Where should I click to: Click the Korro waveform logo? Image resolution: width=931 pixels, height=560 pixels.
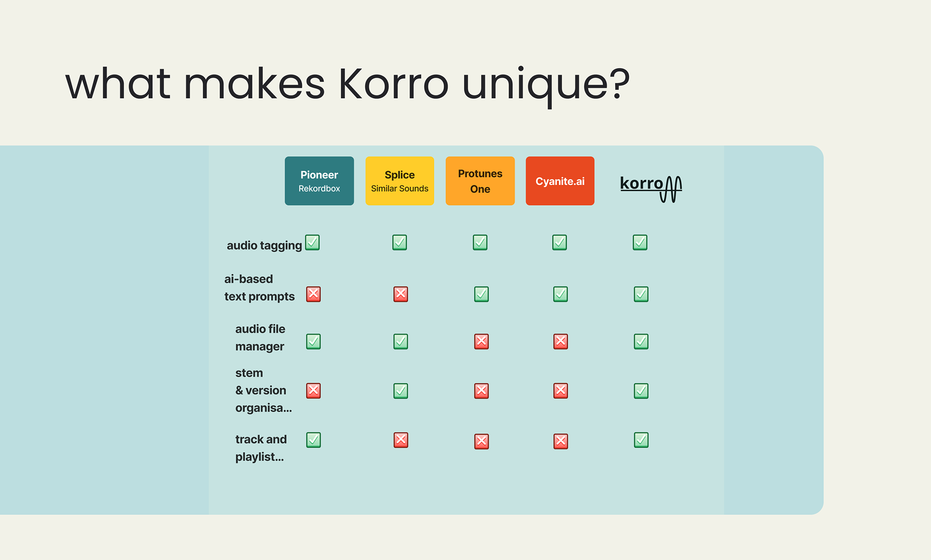[651, 188]
